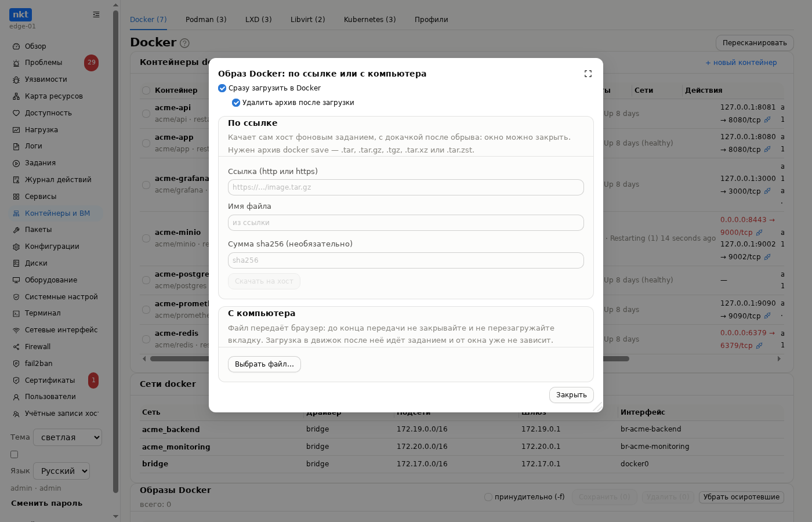Screen dimensions: 812x522
Task: Open link icon next to 8080/tcp of acme-api
Action: tap(767, 120)
